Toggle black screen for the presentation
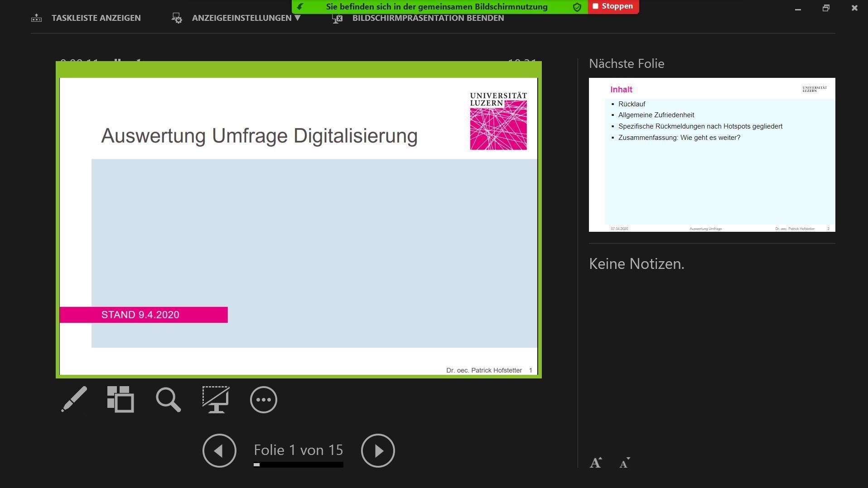 tap(216, 399)
